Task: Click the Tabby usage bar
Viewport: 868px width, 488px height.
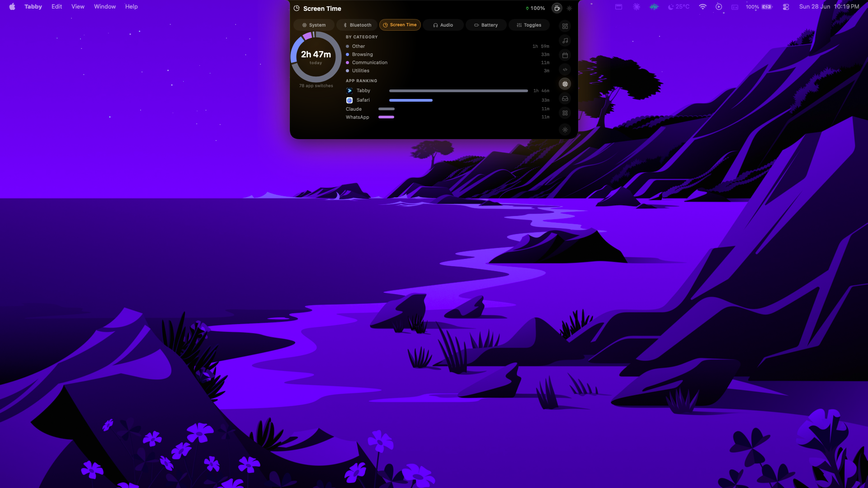Action: [458, 91]
